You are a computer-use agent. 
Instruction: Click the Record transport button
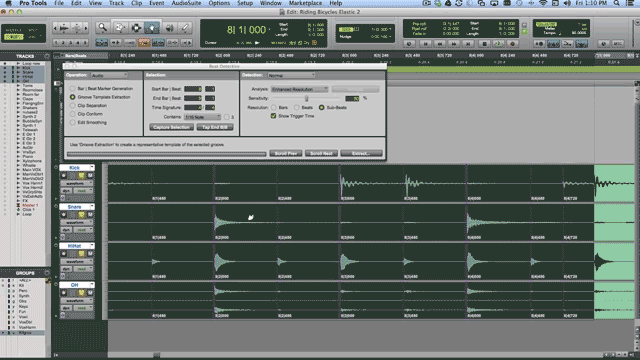coord(513,44)
